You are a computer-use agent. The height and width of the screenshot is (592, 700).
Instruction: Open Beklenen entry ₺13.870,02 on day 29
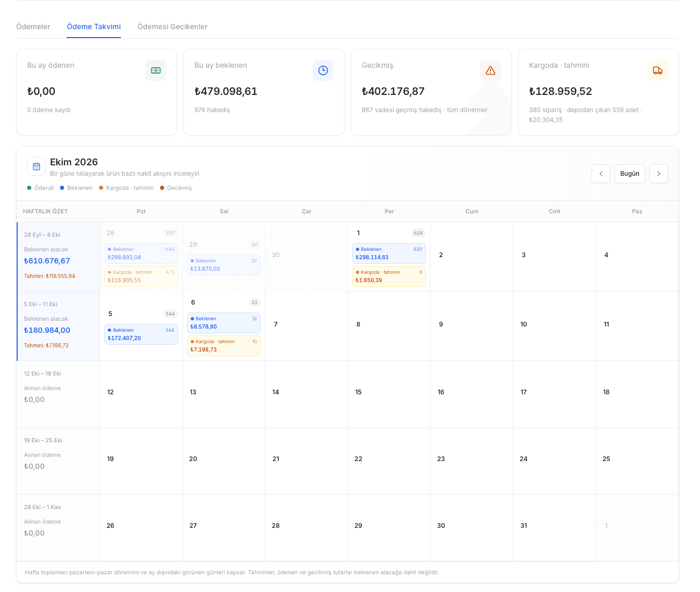tap(224, 265)
